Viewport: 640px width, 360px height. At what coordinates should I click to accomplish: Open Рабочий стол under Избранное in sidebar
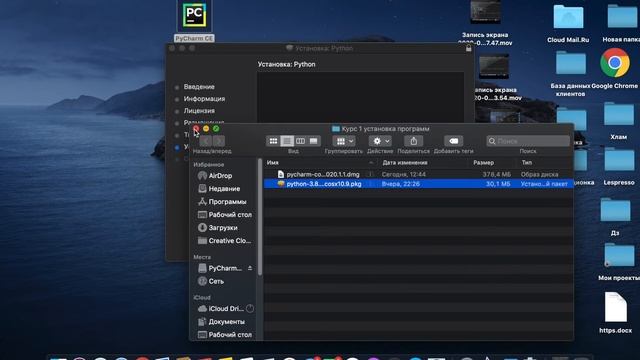pos(224,215)
